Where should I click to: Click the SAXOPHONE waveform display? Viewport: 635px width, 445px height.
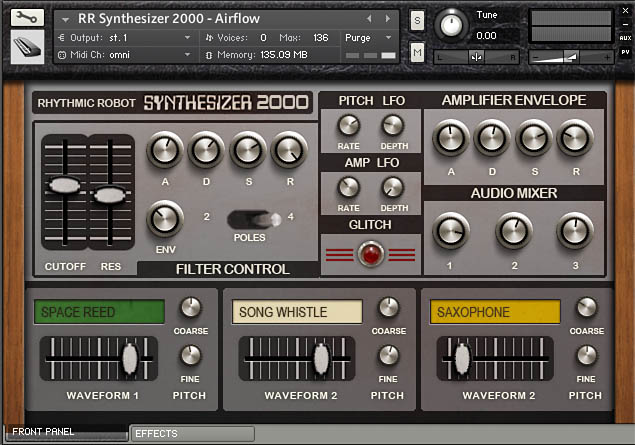point(495,312)
